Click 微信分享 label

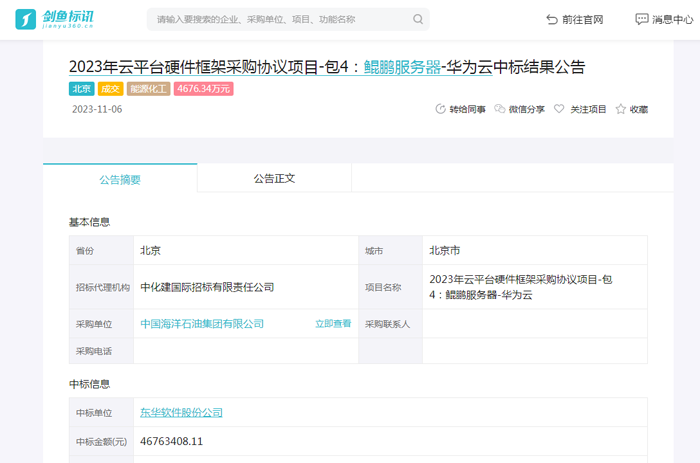527,109
